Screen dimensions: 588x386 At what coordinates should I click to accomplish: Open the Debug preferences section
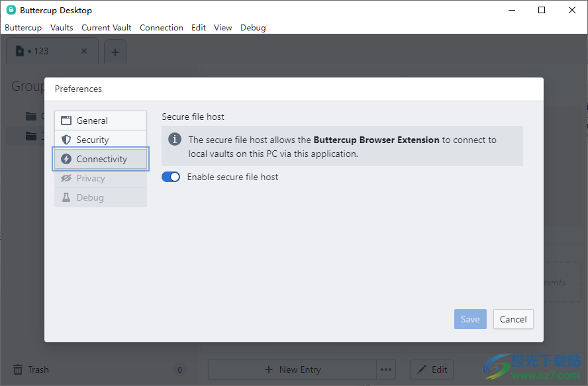[101, 197]
